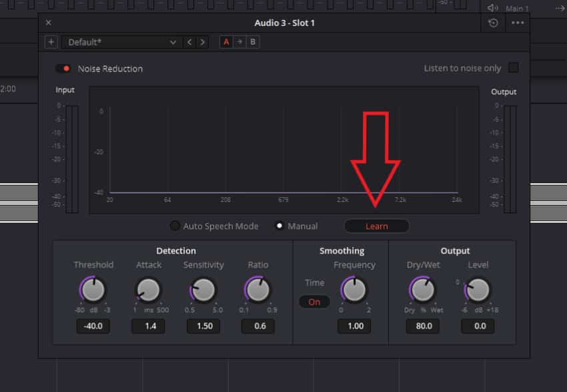Open the three-dot options menu
567x392 pixels.
click(518, 23)
